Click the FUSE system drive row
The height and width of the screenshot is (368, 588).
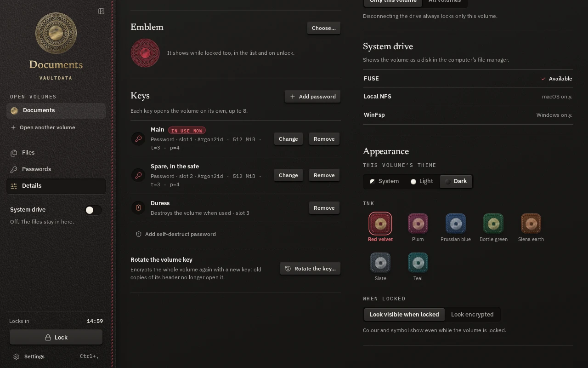tap(468, 79)
